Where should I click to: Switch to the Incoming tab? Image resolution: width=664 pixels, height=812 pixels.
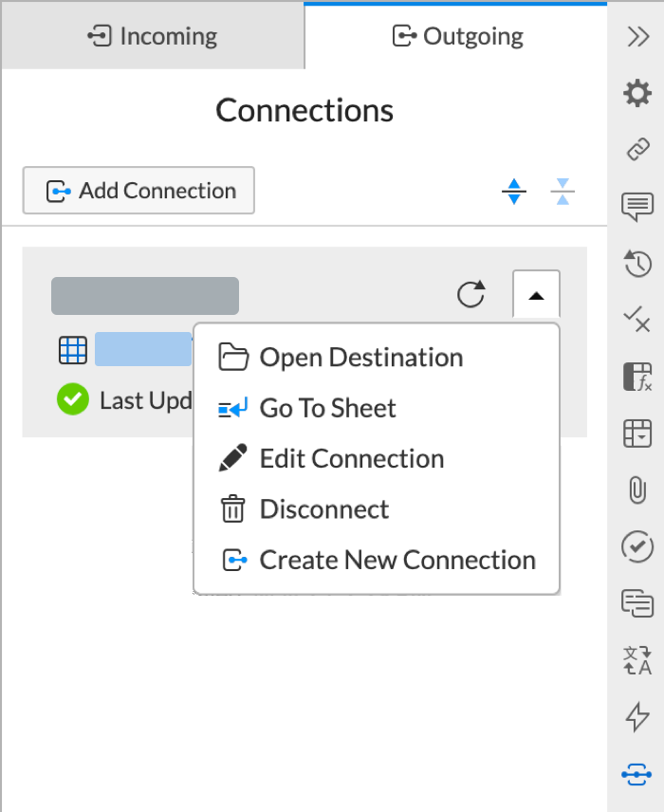pyautogui.click(x=152, y=35)
